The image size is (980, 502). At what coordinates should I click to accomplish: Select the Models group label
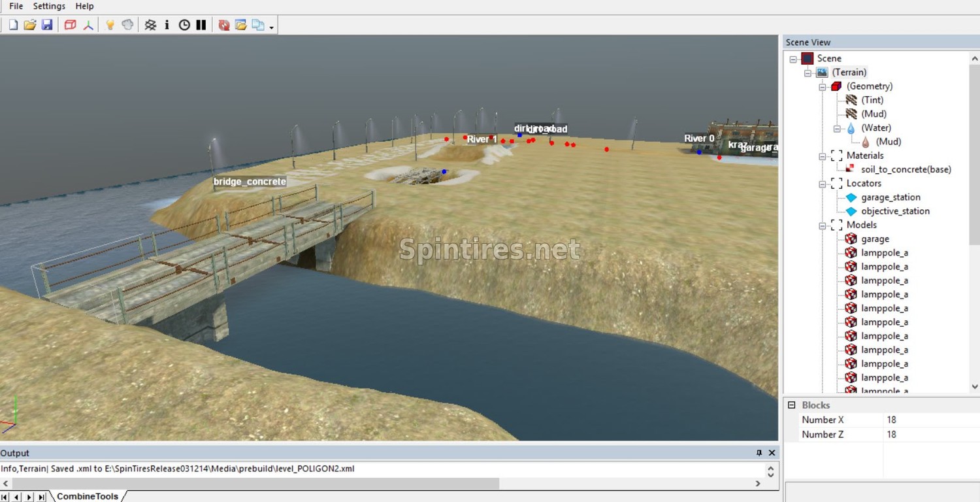862,225
